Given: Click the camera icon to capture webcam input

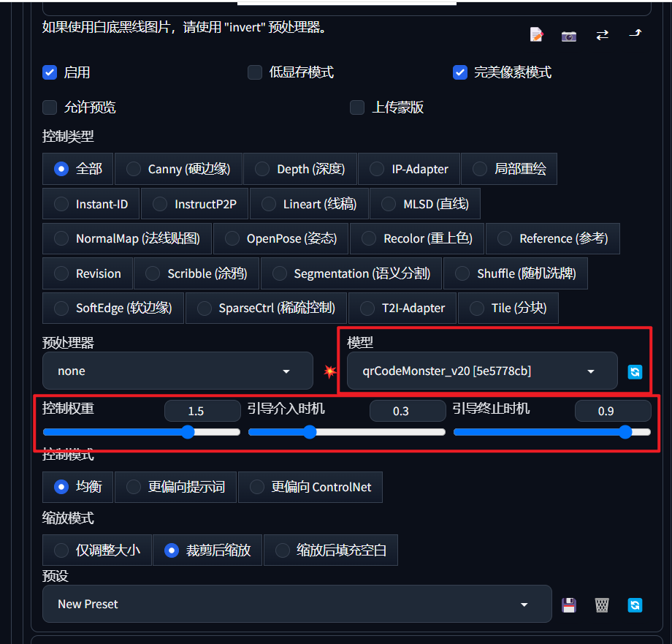Looking at the screenshot, I should pyautogui.click(x=568, y=34).
